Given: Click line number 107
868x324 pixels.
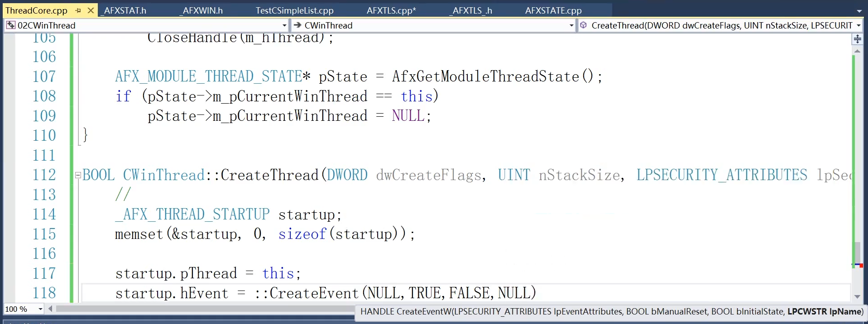Looking at the screenshot, I should (x=44, y=76).
